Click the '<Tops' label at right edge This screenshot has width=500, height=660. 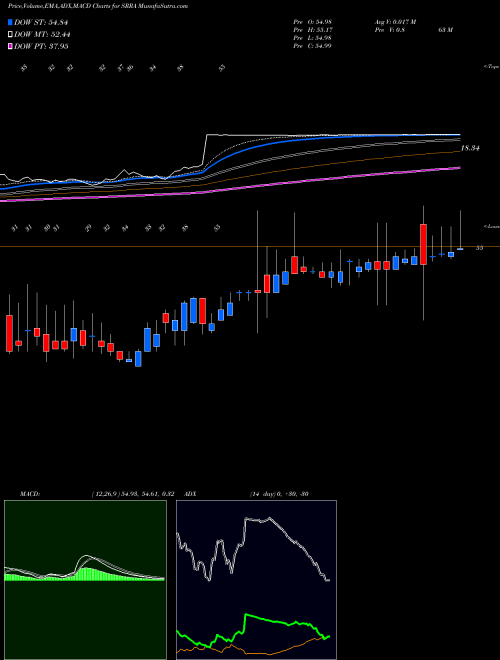tap(491, 67)
